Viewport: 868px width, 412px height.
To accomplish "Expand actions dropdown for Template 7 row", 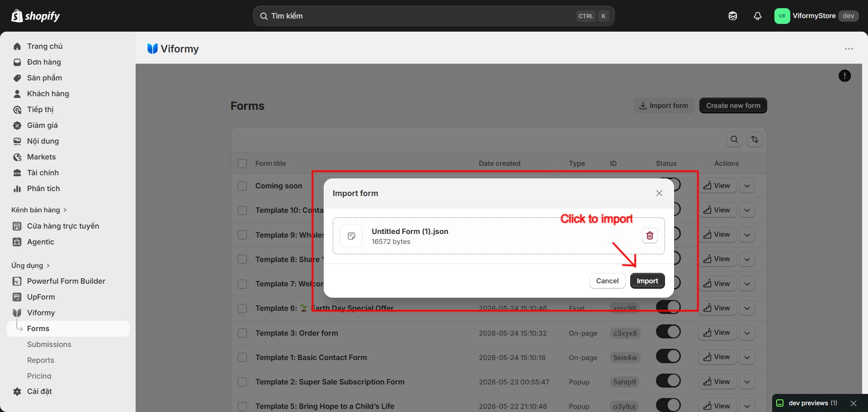I will (747, 284).
